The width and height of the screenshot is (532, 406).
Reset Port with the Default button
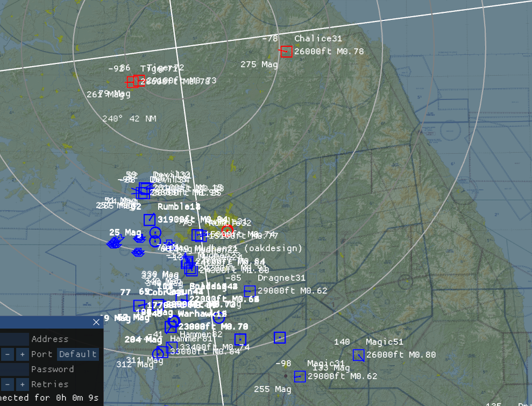tap(77, 354)
